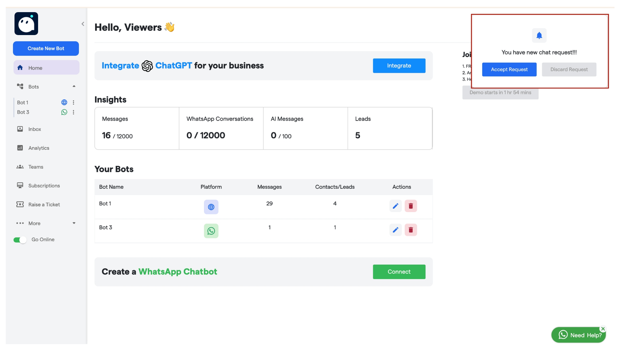Click the Inbox tray icon
Screen dimensions: 629x364
[x=20, y=129]
